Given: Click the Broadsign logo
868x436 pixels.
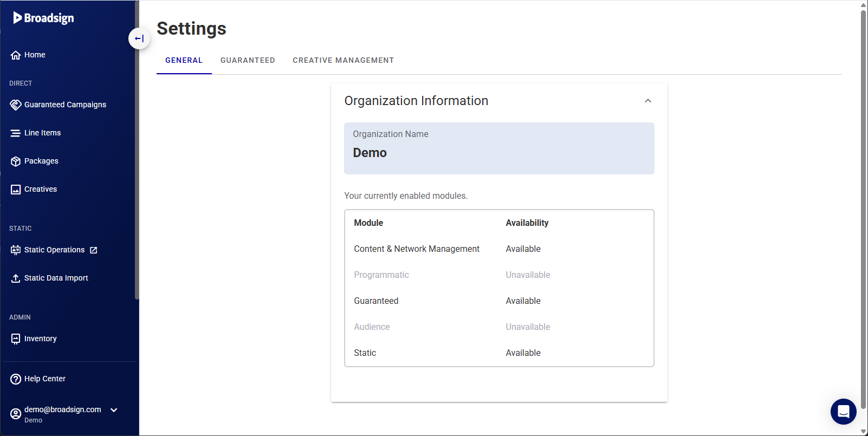Looking at the screenshot, I should click(43, 18).
